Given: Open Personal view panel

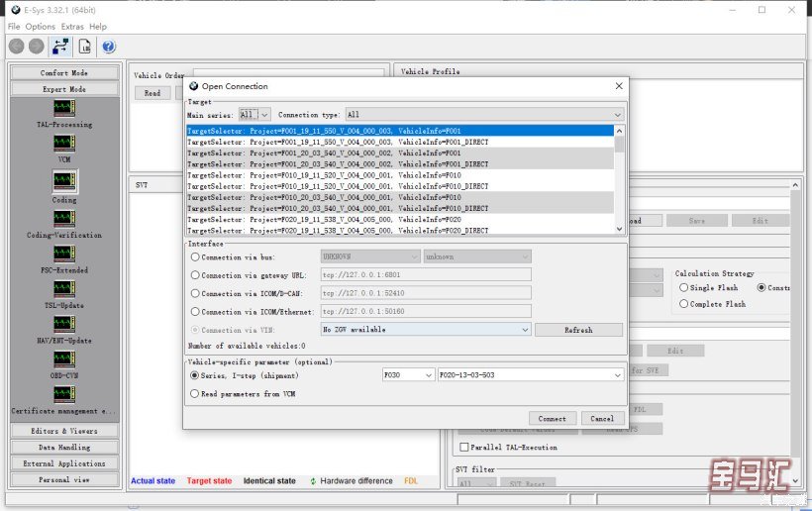Looking at the screenshot, I should pyautogui.click(x=64, y=480).
